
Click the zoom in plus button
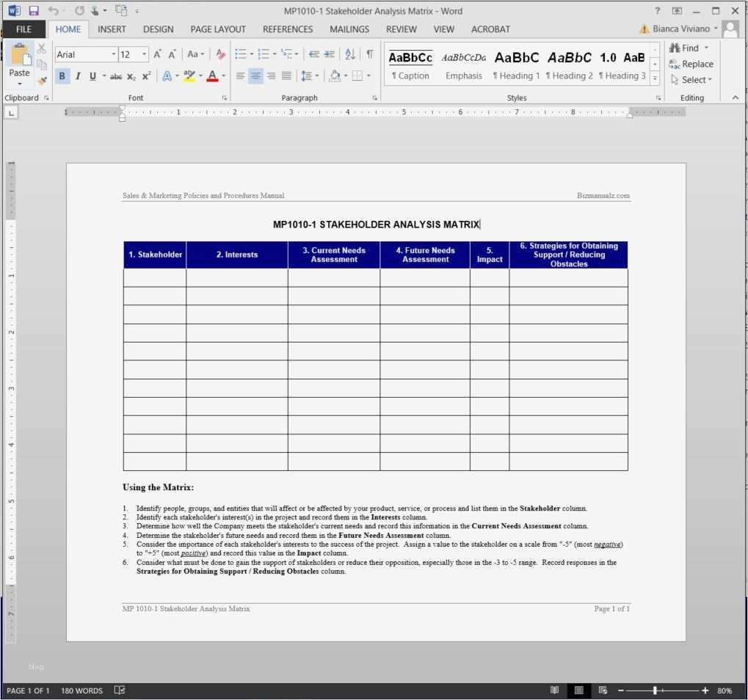click(x=705, y=690)
